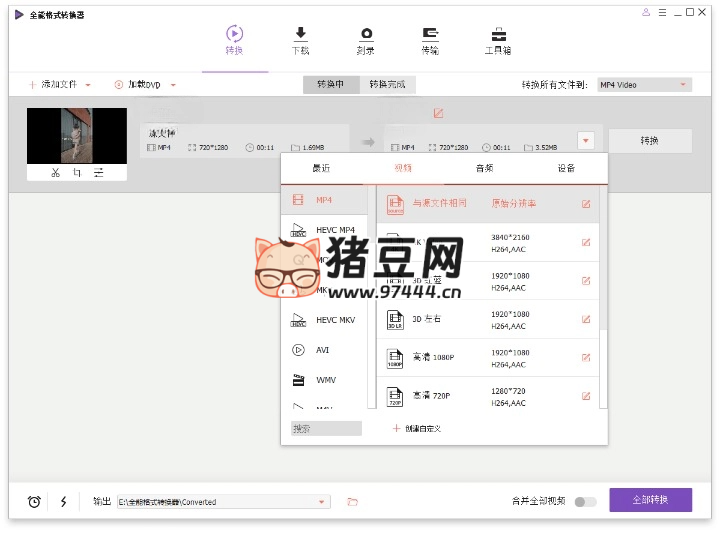Select the 音频 format tab

[484, 168]
